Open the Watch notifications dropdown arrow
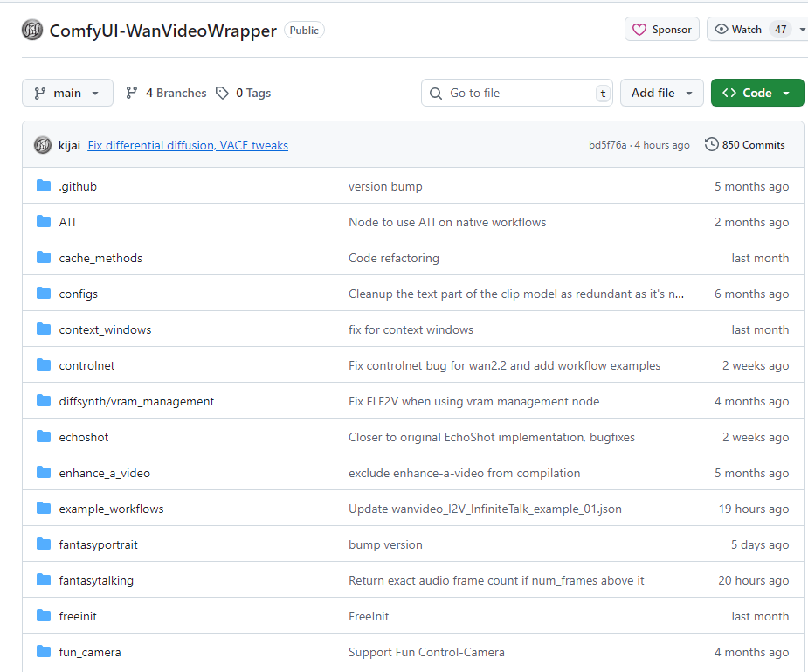This screenshot has height=672, width=808. (802, 30)
